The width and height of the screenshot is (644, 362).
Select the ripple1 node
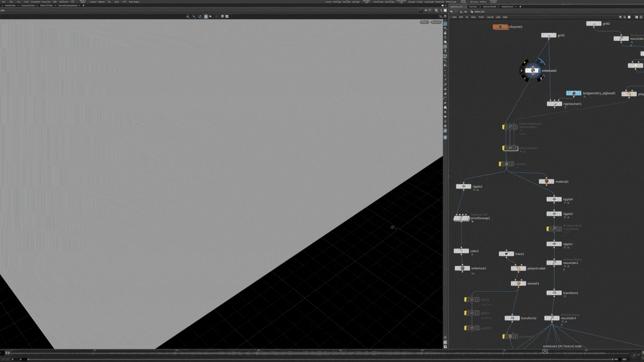tap(554, 244)
